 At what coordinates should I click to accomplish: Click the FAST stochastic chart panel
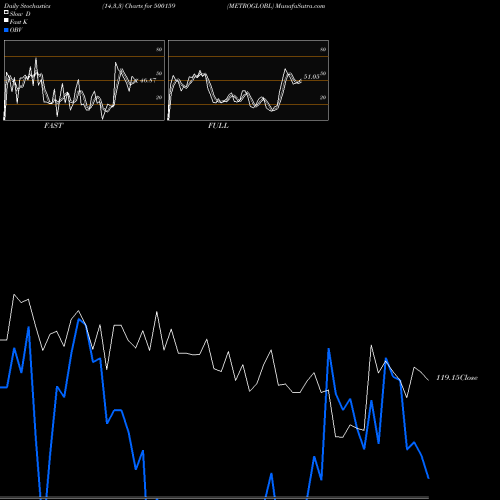(x=84, y=80)
